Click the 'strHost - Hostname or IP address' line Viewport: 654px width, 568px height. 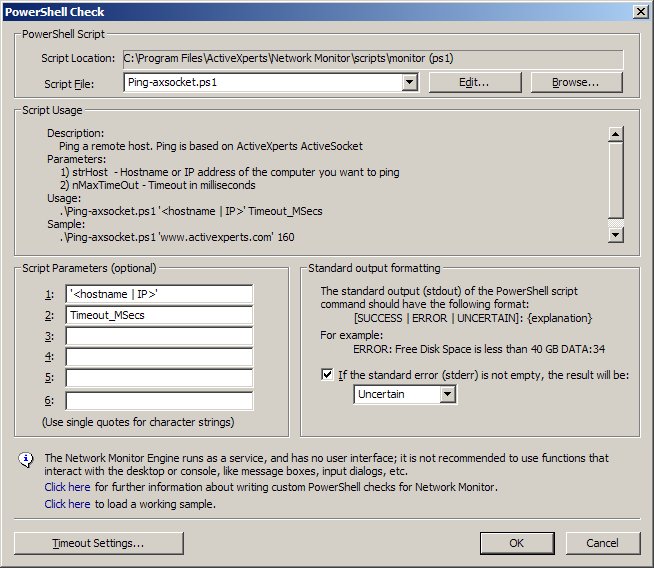(x=230, y=172)
